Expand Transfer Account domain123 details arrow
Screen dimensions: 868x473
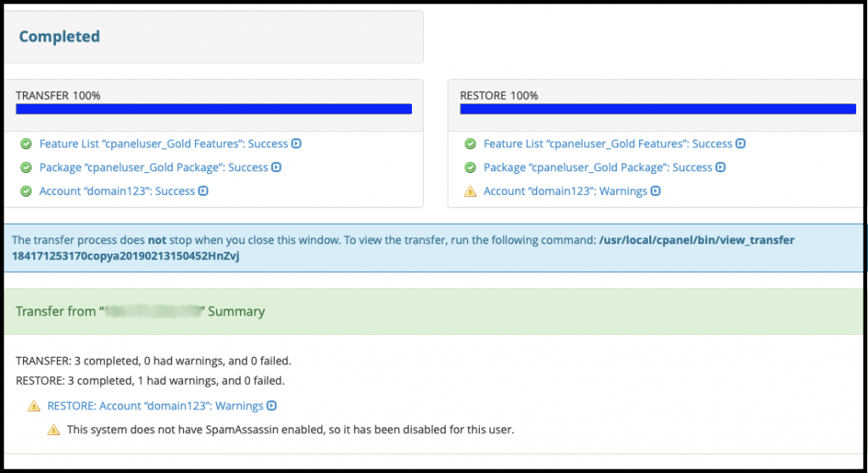click(x=203, y=191)
